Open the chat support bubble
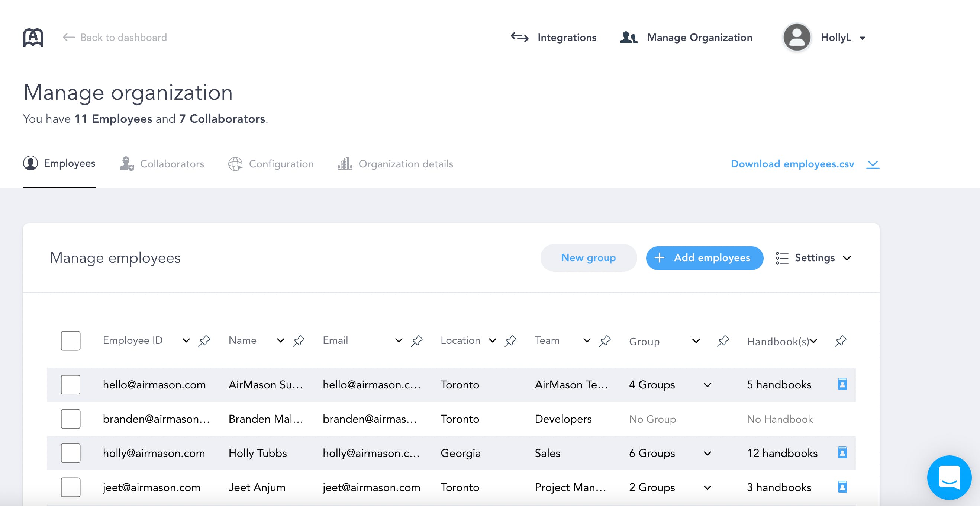The width and height of the screenshot is (980, 506). click(x=949, y=477)
